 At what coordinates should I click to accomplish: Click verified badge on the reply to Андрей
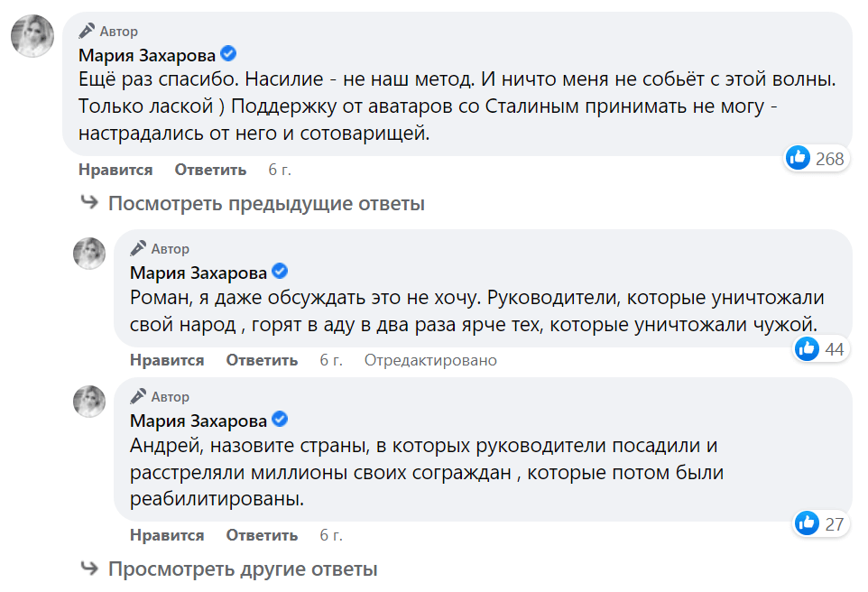281,420
